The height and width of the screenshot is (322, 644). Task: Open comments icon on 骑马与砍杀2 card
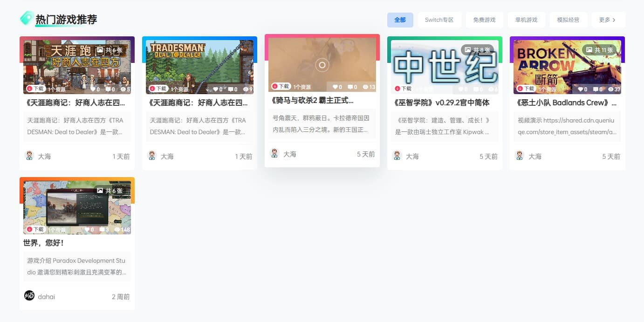click(x=350, y=87)
